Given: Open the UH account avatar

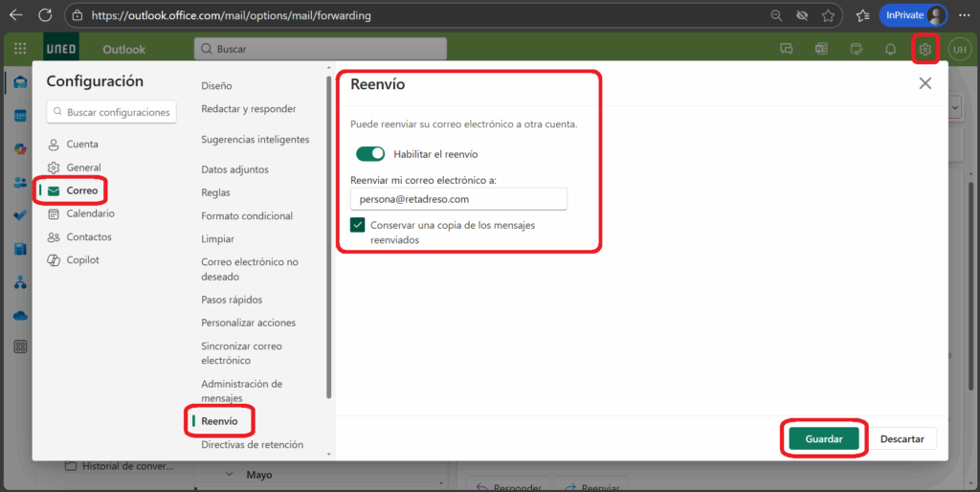Looking at the screenshot, I should [x=959, y=49].
